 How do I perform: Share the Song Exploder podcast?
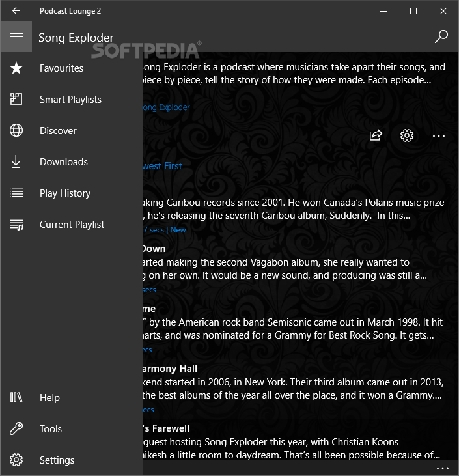376,135
